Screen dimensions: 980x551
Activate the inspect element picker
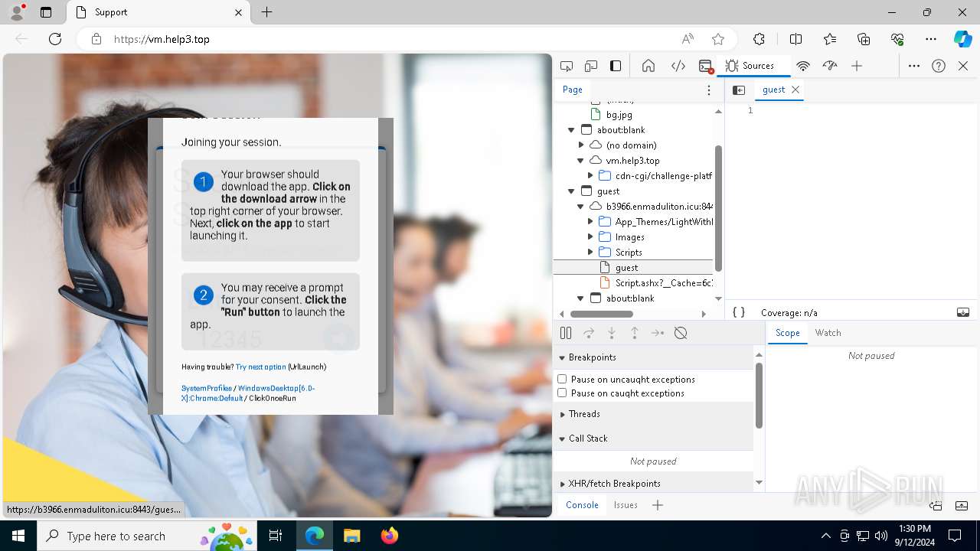(567, 66)
